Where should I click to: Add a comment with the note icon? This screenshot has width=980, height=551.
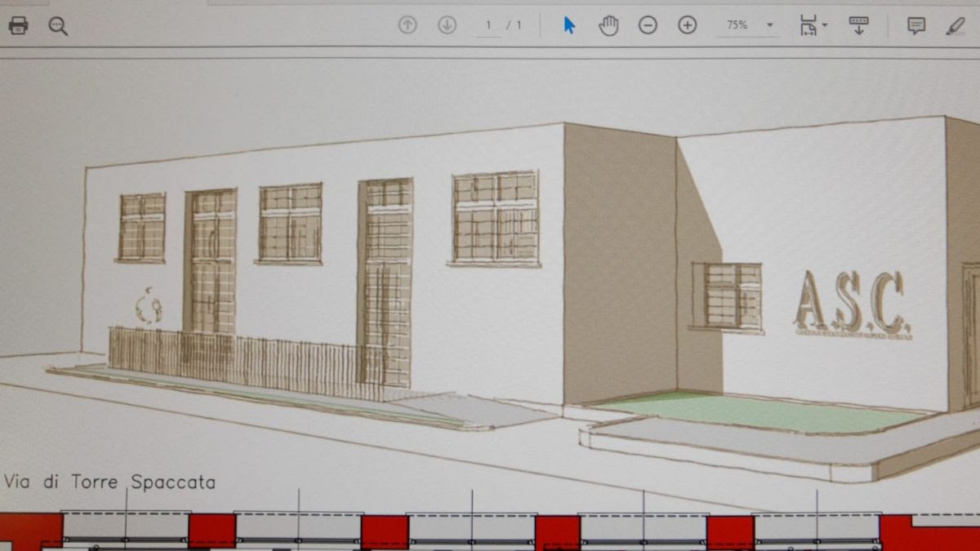coord(916,25)
